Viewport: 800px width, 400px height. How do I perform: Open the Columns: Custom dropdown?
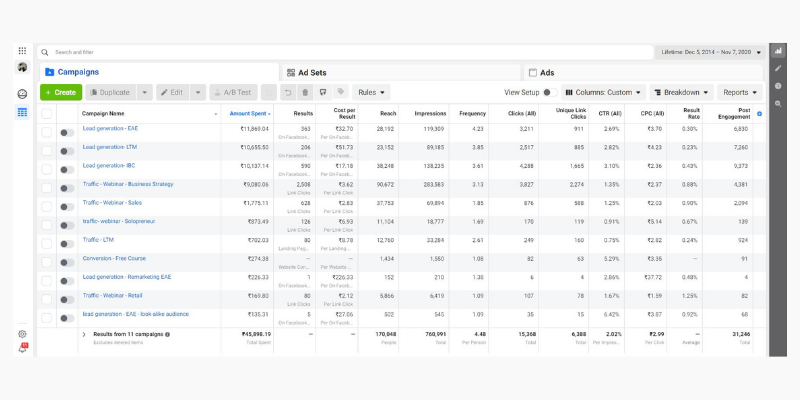pos(603,92)
